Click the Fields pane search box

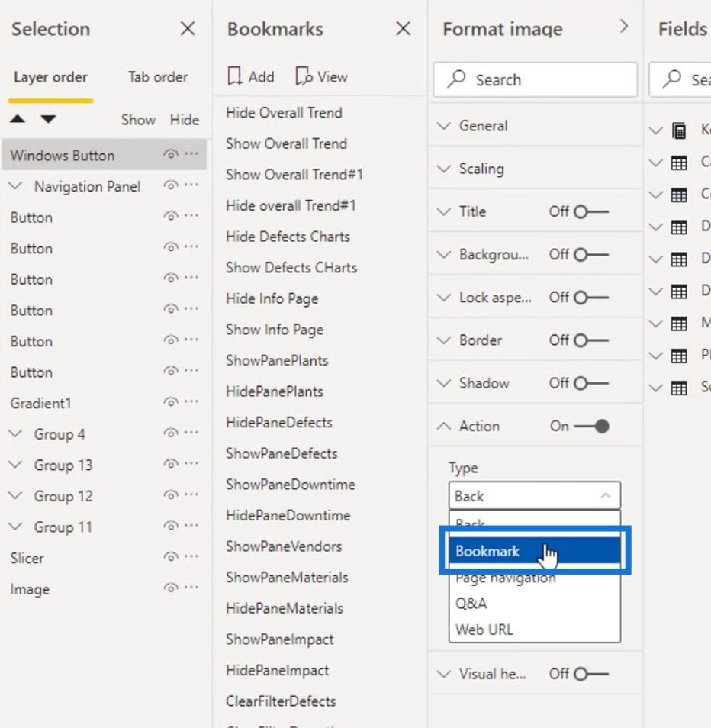(680, 80)
